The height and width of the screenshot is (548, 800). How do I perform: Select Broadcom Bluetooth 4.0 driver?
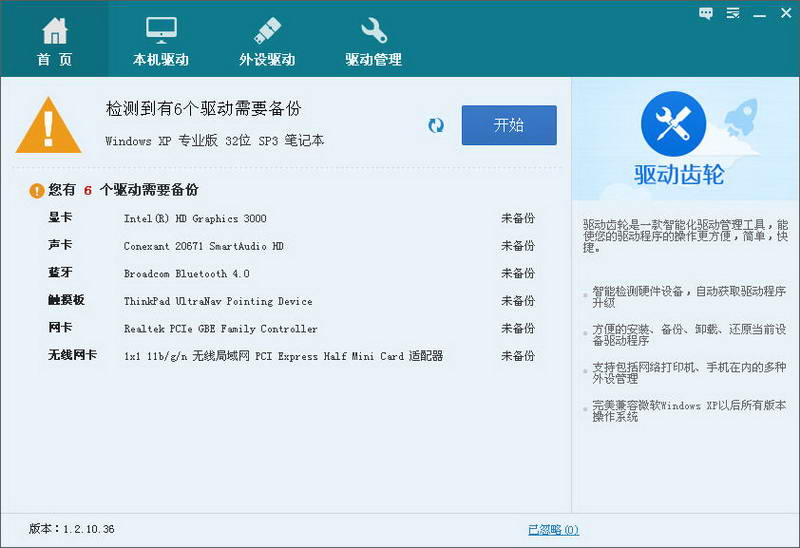point(187,273)
